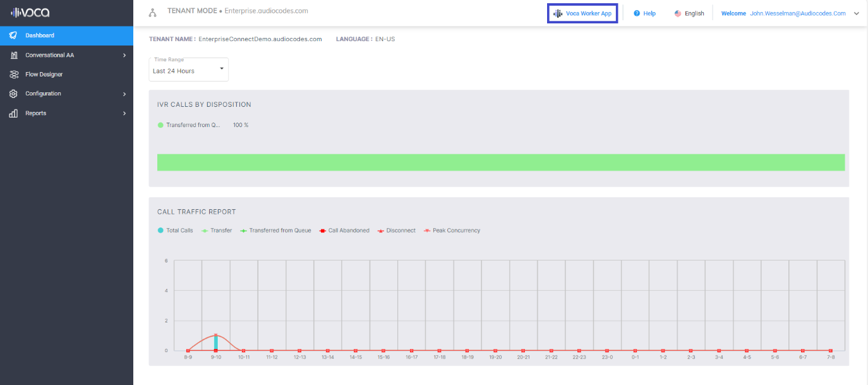Click the Dashboard rocket icon

tap(13, 35)
